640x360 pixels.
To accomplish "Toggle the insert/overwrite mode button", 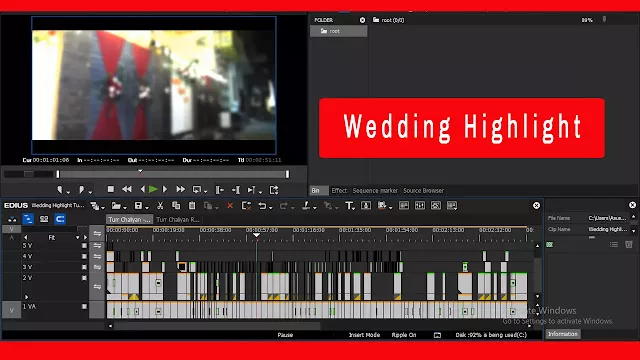I will click(x=12, y=219).
